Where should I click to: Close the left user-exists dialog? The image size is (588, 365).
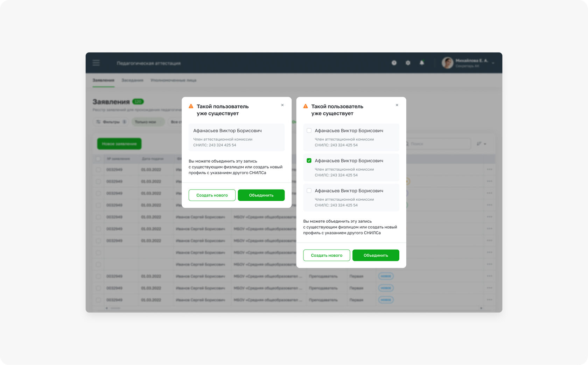point(282,105)
